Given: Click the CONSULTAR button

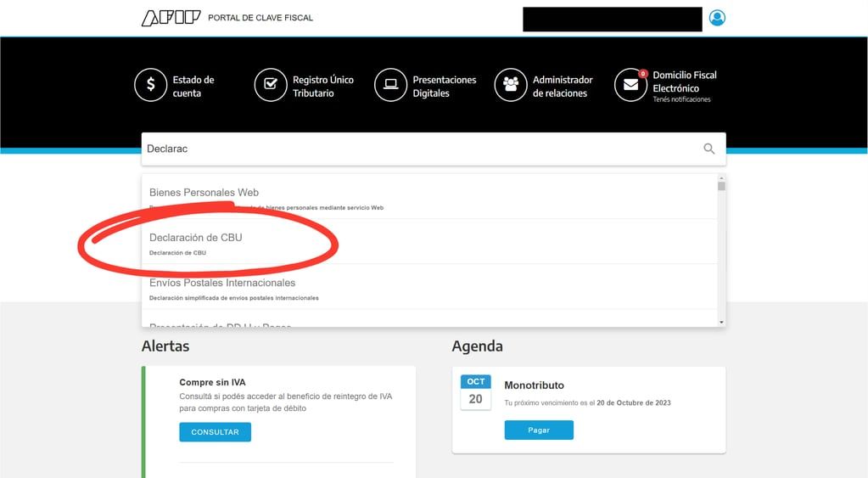Looking at the screenshot, I should point(215,432).
